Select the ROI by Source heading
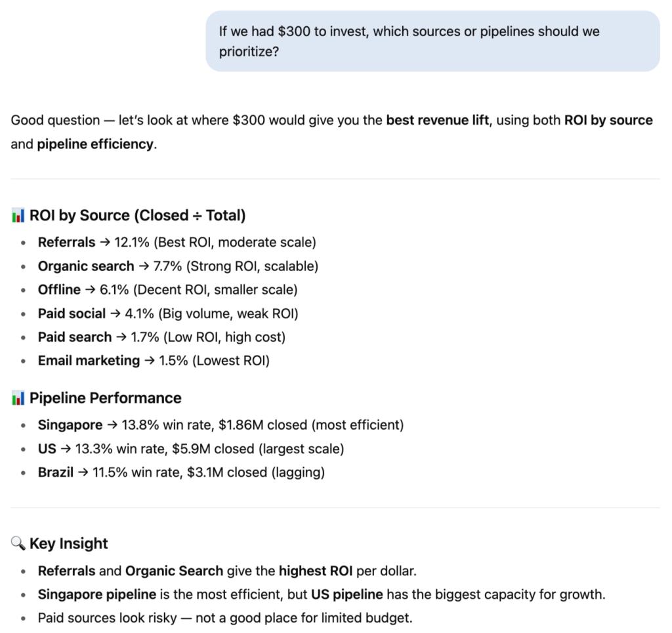 tap(137, 215)
